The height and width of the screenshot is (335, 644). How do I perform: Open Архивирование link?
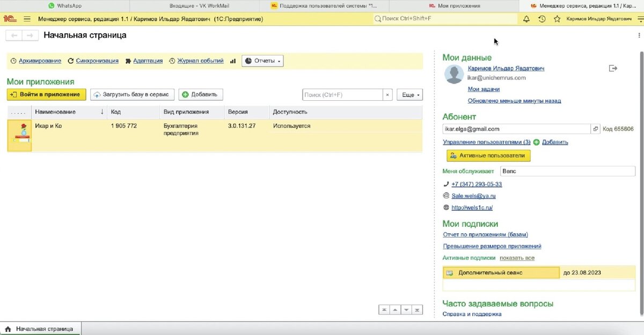point(40,61)
